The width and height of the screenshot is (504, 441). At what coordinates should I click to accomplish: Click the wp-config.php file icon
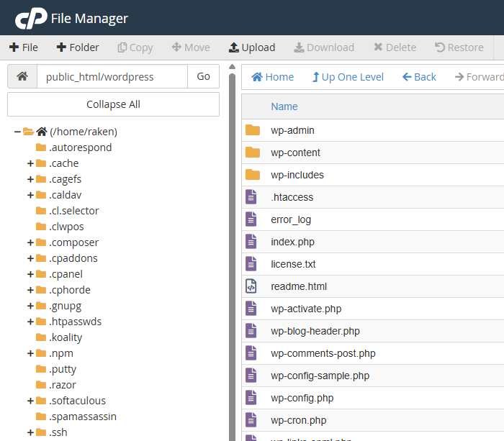[251, 398]
